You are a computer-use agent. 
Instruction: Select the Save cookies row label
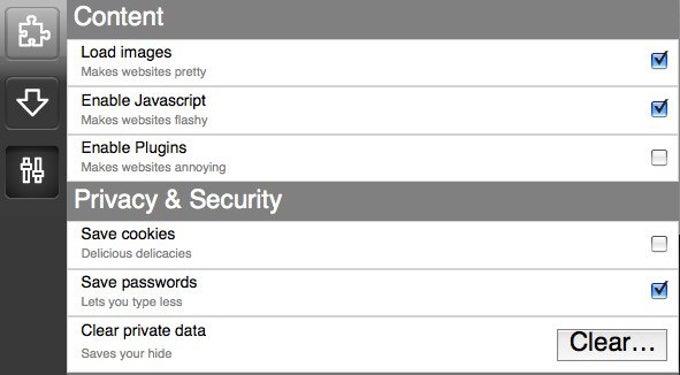coord(128,234)
